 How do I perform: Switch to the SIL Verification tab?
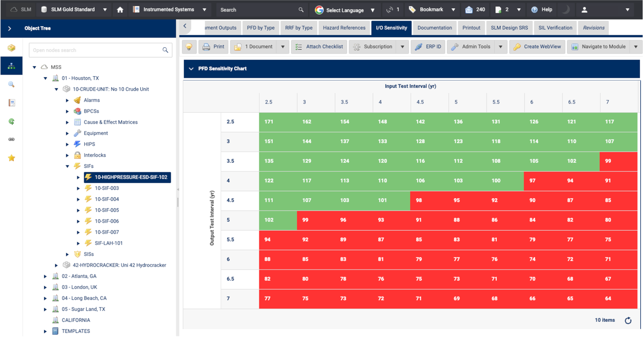pyautogui.click(x=555, y=28)
